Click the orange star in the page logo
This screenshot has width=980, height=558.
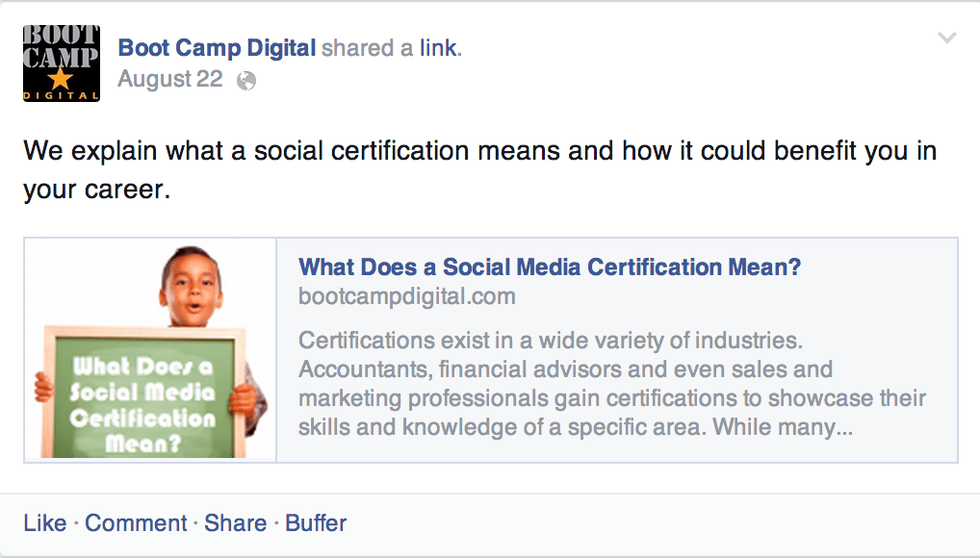point(61,78)
